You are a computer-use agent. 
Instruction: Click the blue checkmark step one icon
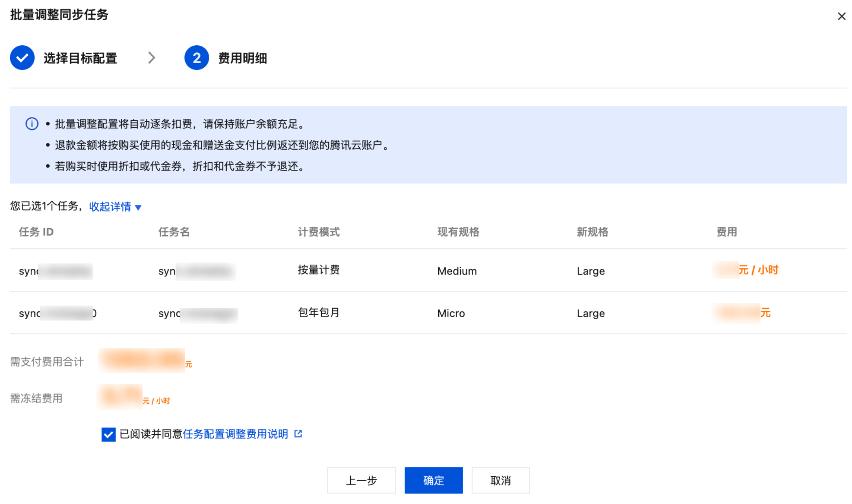point(22,58)
